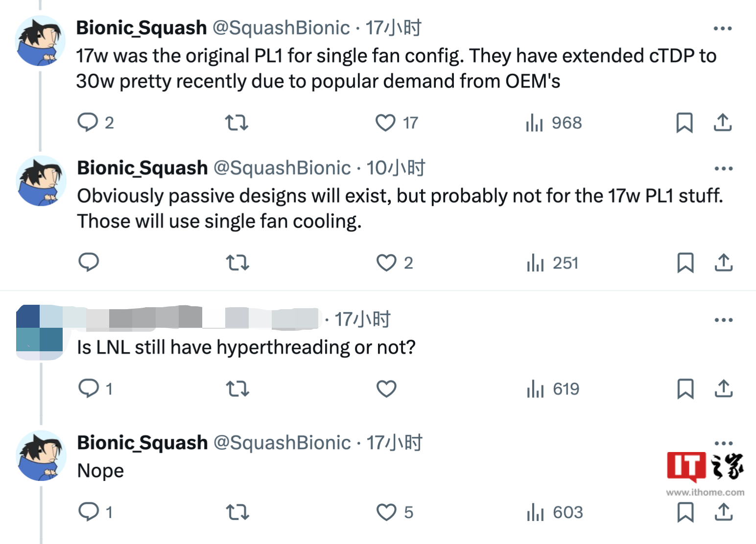The image size is (756, 544).
Task: Reply to the "Nope" tweet
Action: tap(89, 512)
